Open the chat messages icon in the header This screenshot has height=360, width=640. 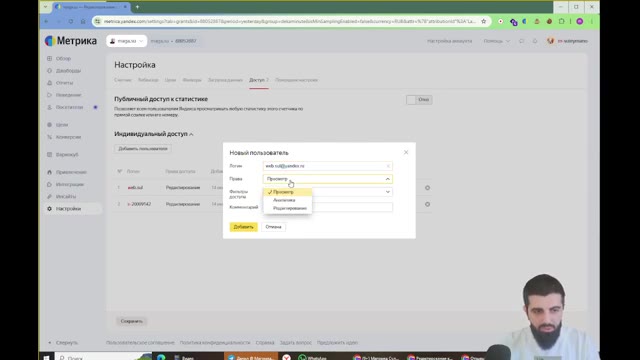521,41
